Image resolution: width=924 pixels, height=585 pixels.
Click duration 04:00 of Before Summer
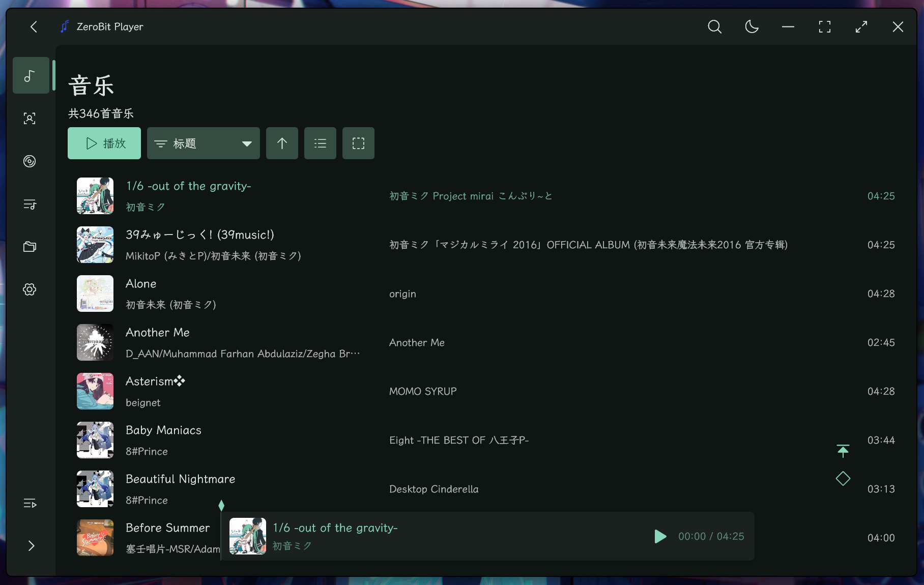click(x=881, y=538)
